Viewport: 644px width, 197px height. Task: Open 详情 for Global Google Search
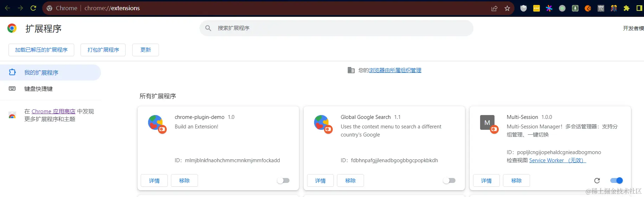pyautogui.click(x=320, y=180)
